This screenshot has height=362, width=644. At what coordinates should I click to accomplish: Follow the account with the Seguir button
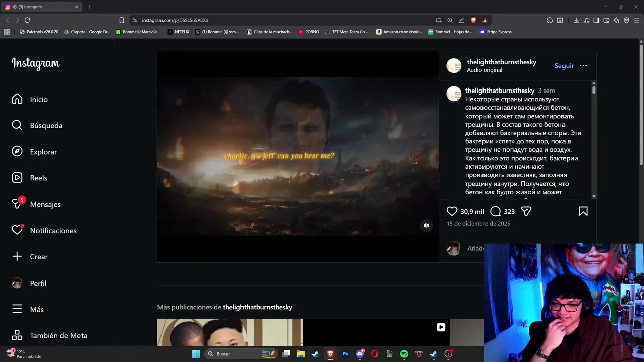pyautogui.click(x=564, y=66)
